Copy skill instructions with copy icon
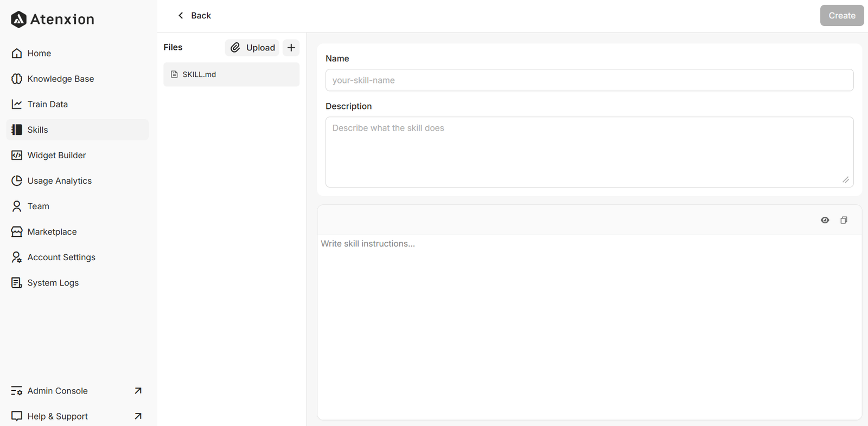This screenshot has width=868, height=426. [x=844, y=220]
